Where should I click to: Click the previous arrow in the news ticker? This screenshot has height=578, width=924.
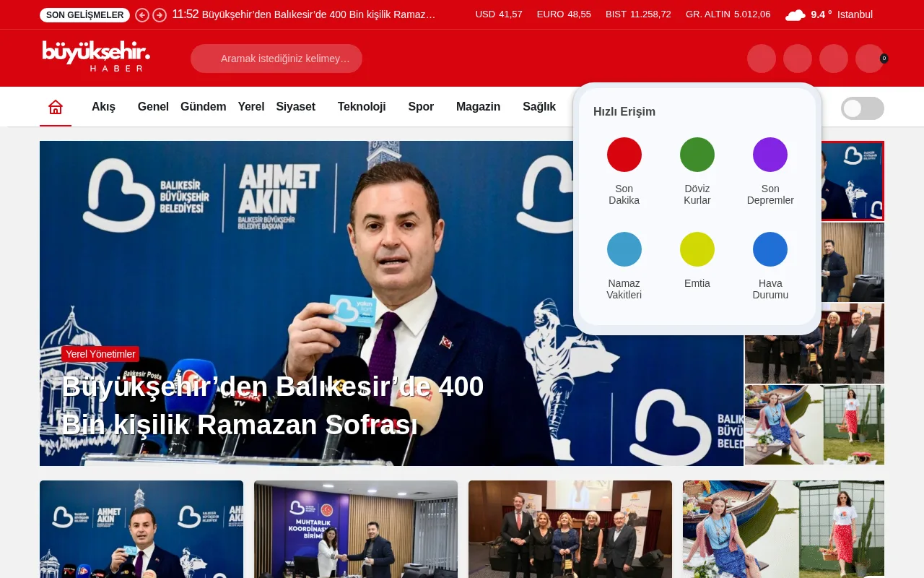pos(143,14)
